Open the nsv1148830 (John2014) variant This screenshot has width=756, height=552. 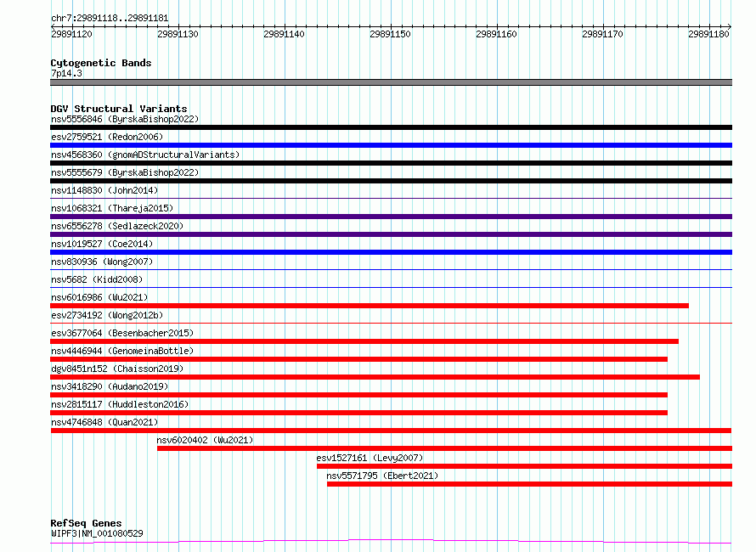click(x=104, y=190)
